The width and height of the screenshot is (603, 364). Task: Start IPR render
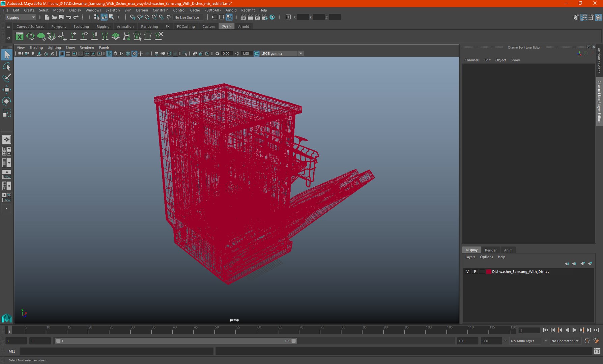click(x=257, y=17)
